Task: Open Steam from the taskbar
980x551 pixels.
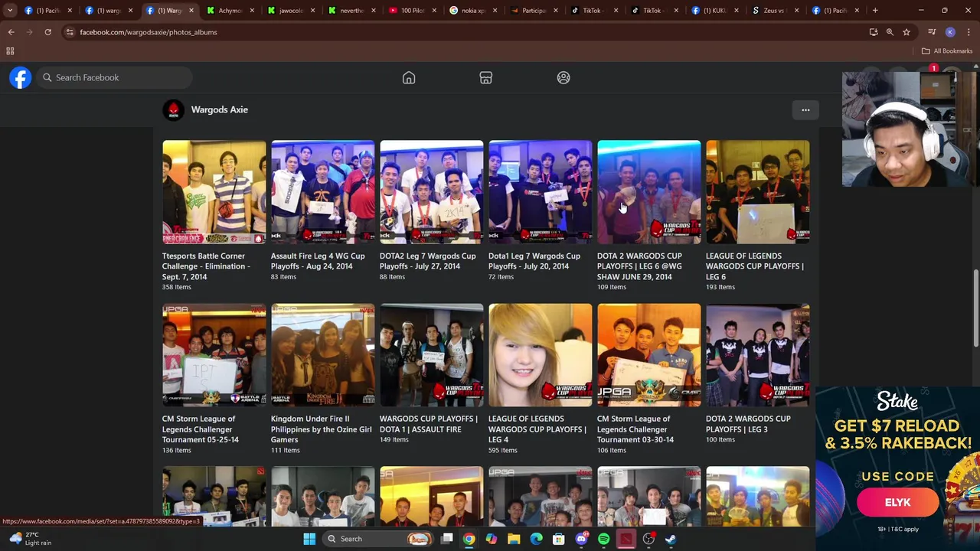Action: tap(671, 539)
